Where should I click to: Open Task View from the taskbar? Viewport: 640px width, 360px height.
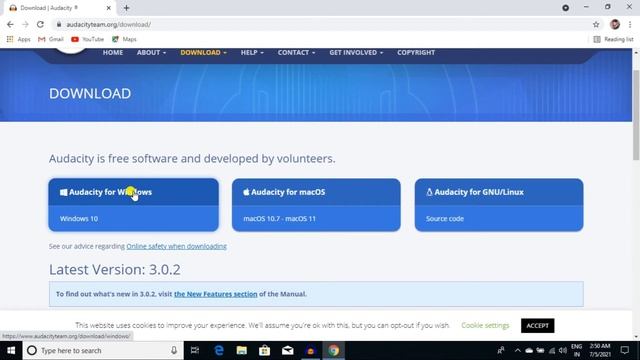pyautogui.click(x=195, y=351)
